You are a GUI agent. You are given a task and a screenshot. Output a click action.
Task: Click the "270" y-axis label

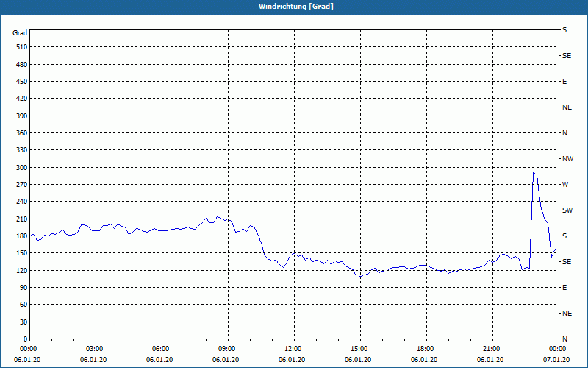tap(22, 185)
